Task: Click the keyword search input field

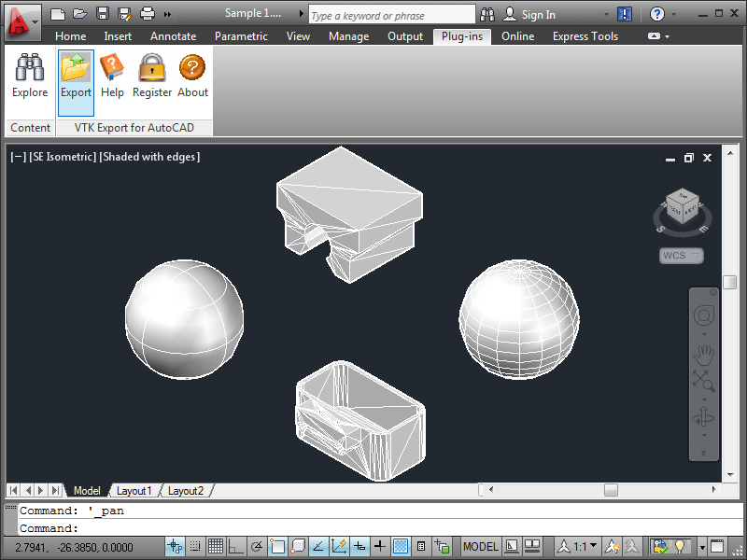Action: (x=390, y=15)
